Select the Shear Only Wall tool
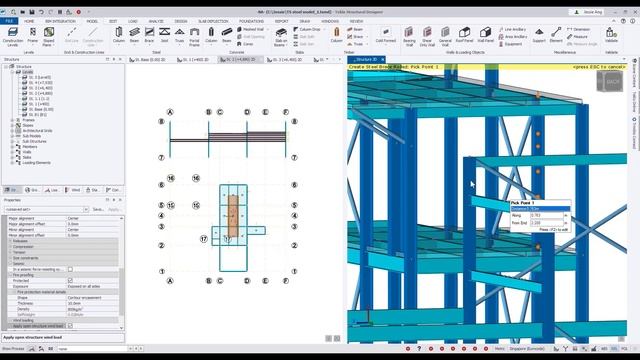The width and height of the screenshot is (640, 360). pyautogui.click(x=427, y=36)
